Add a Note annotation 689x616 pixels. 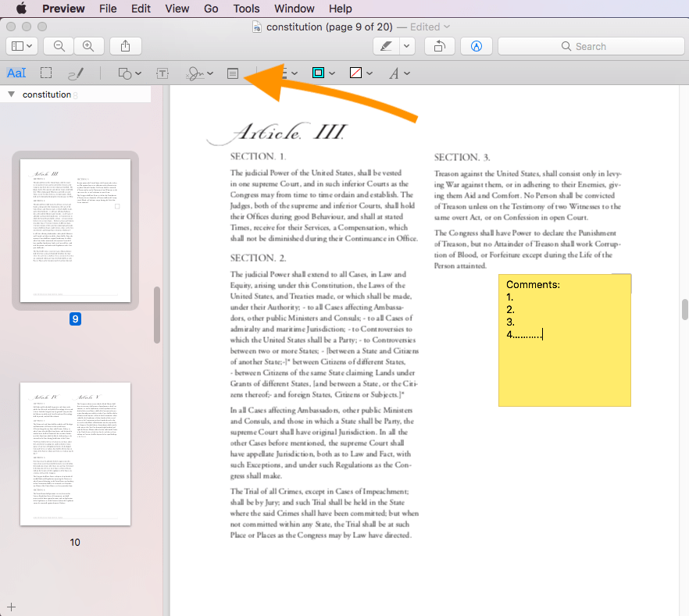coord(232,73)
